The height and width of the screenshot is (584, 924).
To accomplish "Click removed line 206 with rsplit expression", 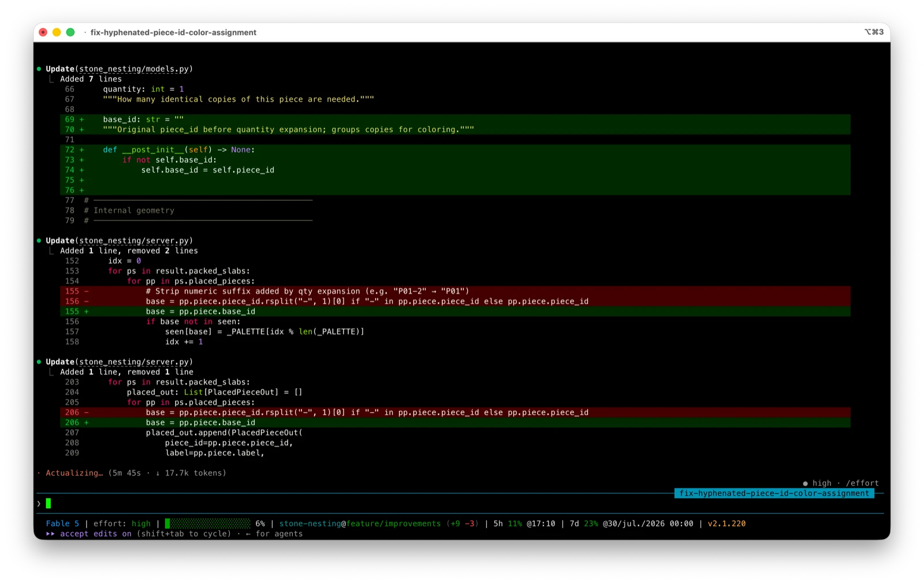I will click(455, 413).
